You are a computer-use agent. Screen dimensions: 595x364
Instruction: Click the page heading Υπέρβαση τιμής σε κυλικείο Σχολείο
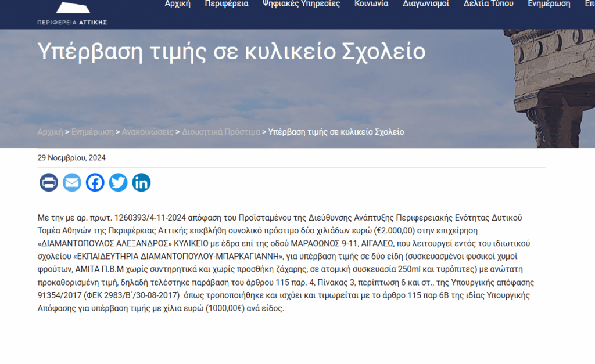tap(231, 52)
